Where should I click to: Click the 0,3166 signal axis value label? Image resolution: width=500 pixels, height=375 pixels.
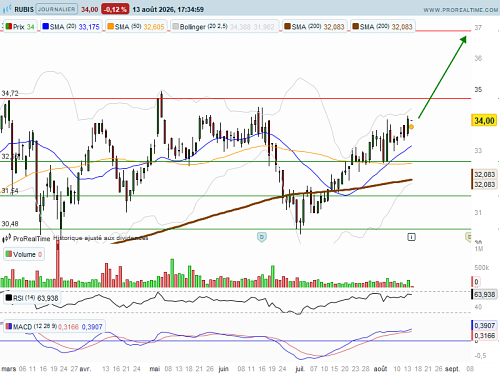click(484, 335)
